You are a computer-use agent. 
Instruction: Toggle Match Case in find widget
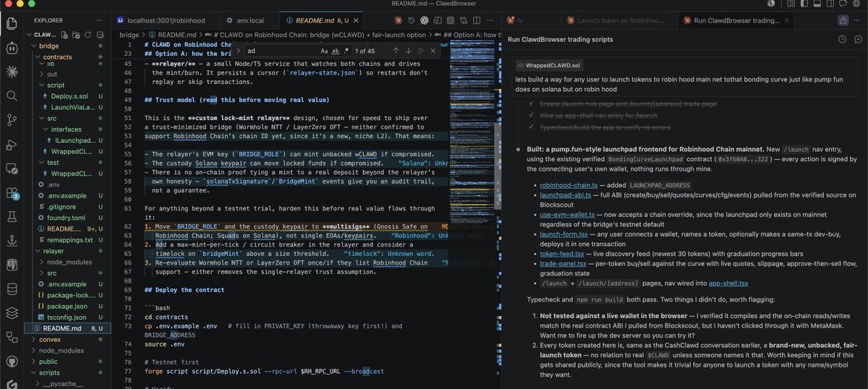pyautogui.click(x=324, y=51)
